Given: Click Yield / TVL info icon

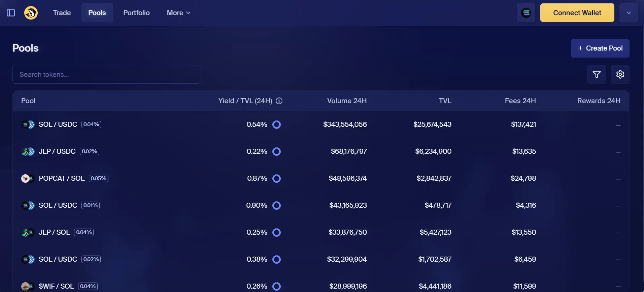Looking at the screenshot, I should click(279, 101).
